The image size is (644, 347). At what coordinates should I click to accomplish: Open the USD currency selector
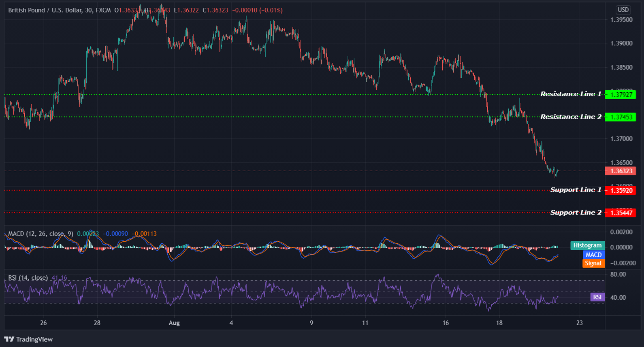tap(623, 10)
